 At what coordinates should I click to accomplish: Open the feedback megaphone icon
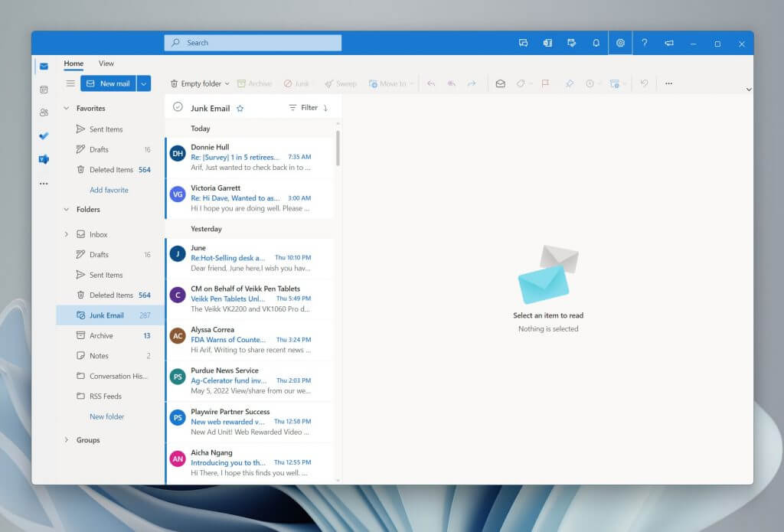(669, 43)
